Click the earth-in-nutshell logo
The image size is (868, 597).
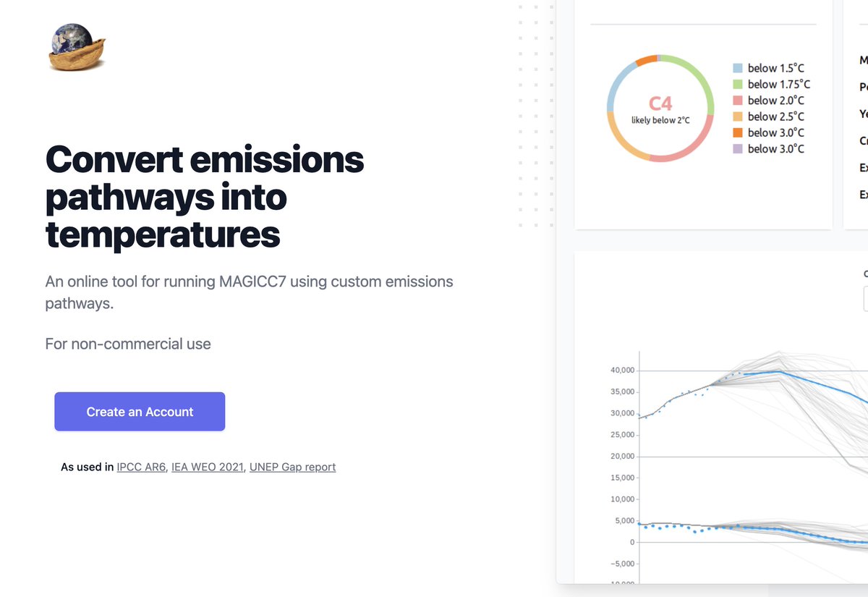[x=77, y=47]
